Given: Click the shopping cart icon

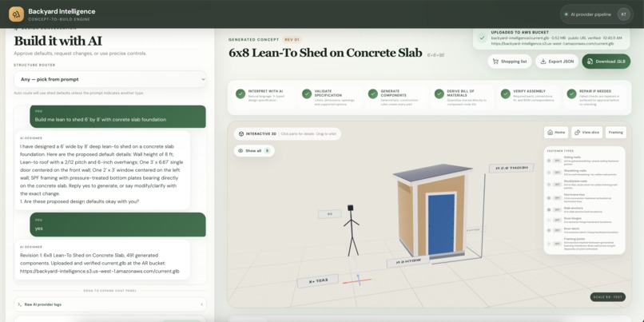Looking at the screenshot, I should coord(496,62).
